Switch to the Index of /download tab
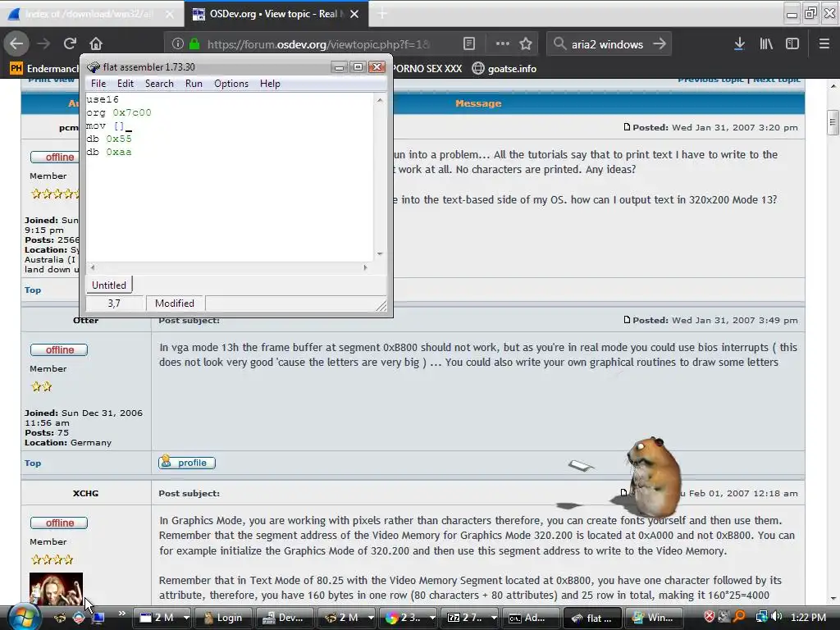 (x=91, y=14)
